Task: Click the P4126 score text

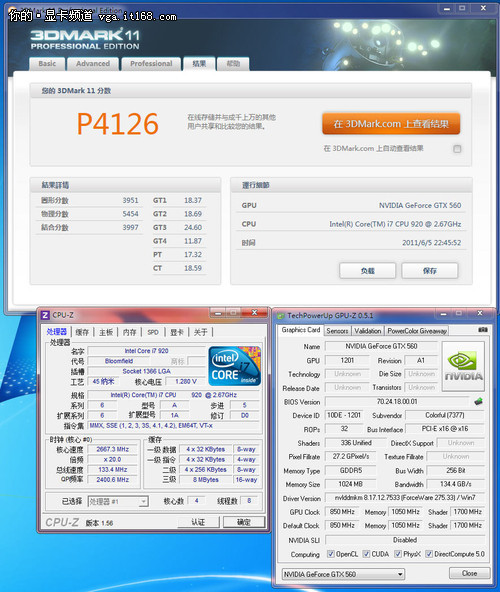Action: (x=117, y=124)
